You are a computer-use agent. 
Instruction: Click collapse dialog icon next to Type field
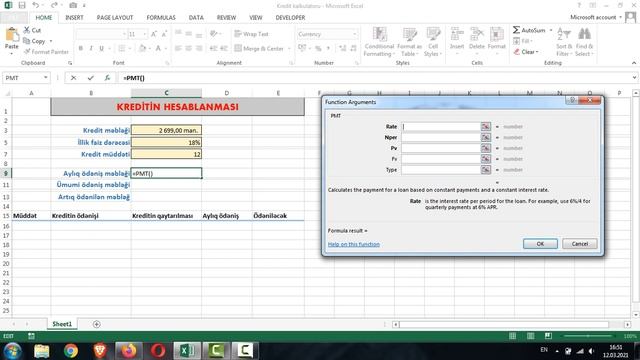tap(486, 170)
